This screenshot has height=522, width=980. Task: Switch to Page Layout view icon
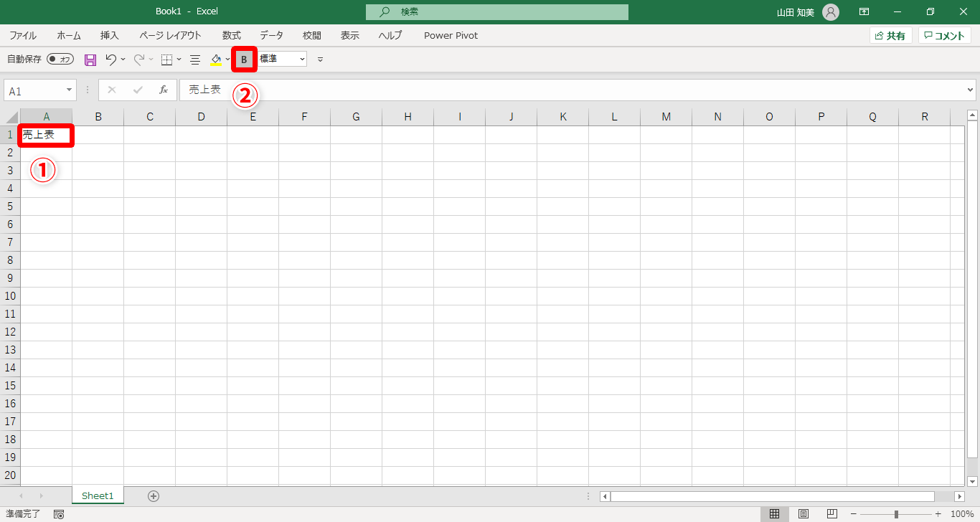804,514
